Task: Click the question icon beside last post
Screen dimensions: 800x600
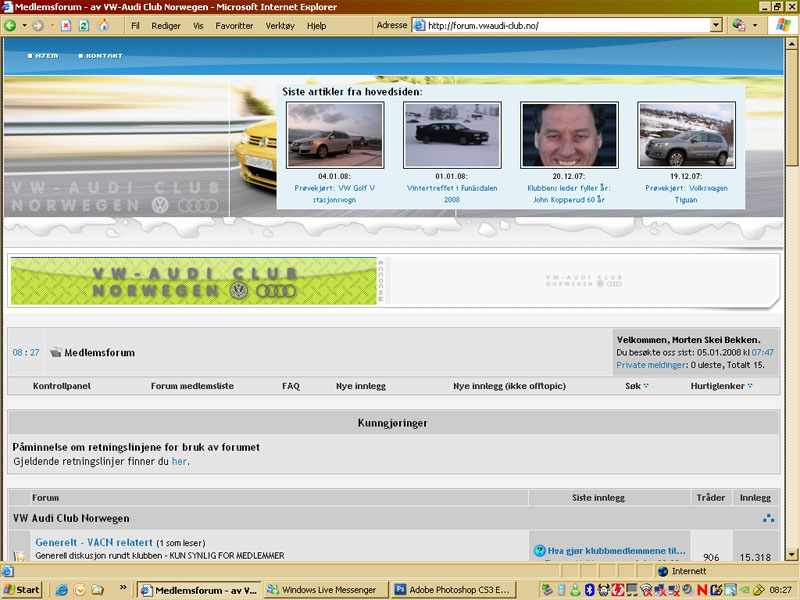Action: pos(539,550)
